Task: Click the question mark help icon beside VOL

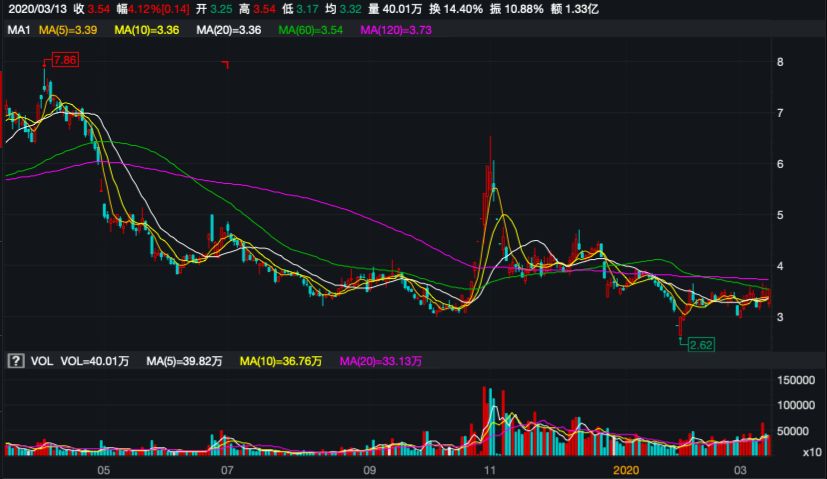Action: click(x=15, y=360)
